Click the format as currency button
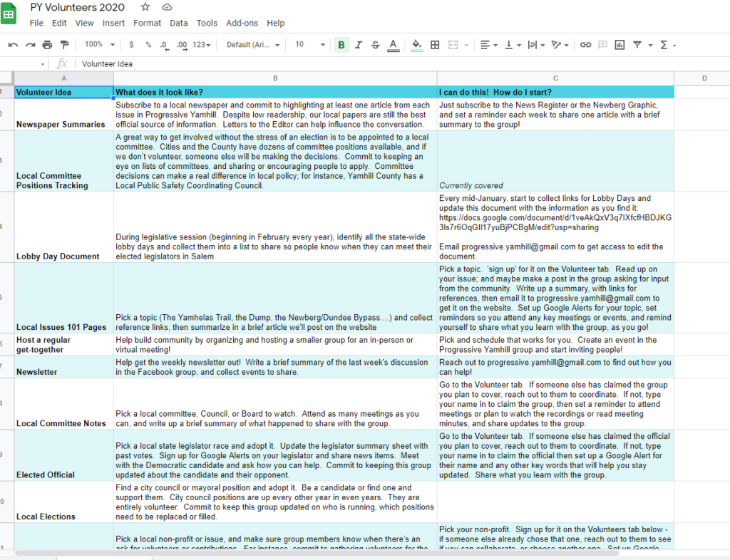The height and width of the screenshot is (560, 730). 131,45
